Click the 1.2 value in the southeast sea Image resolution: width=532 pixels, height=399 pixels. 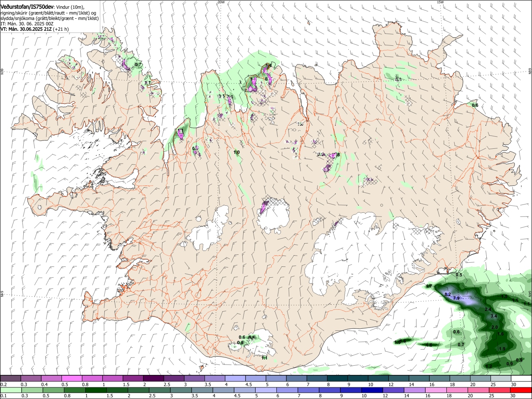[489, 366]
